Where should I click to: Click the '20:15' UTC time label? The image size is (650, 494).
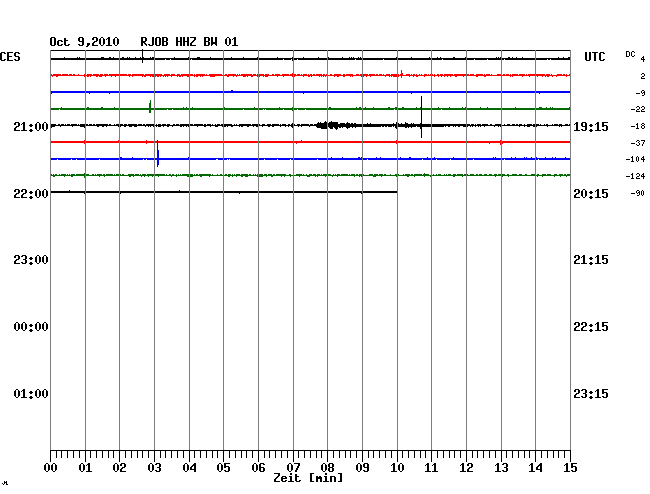pyautogui.click(x=591, y=194)
